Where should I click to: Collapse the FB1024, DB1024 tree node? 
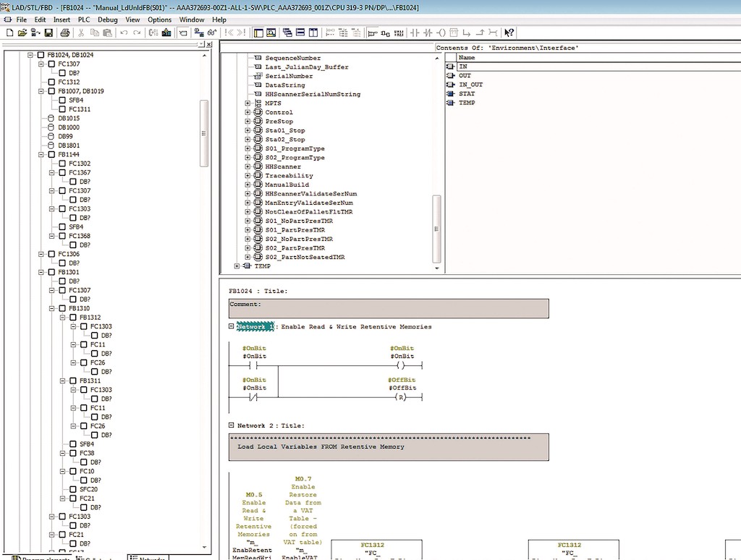coord(30,55)
